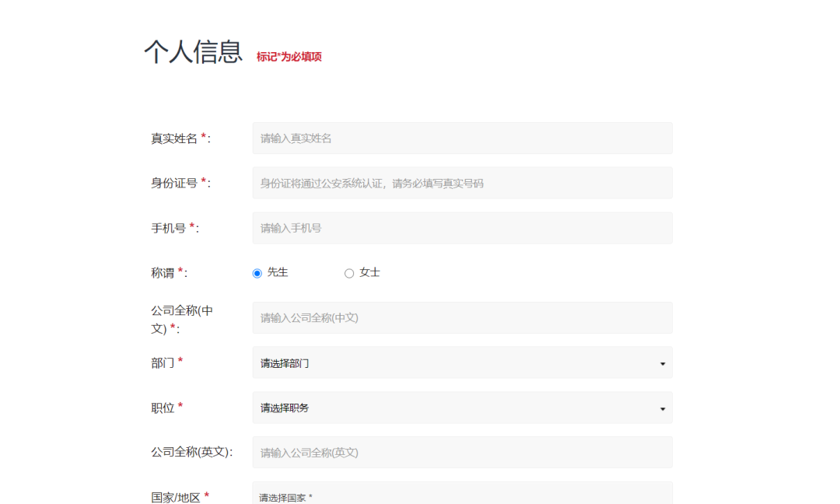Click the 公司全称(中文) text field
This screenshot has height=504, width=840.
click(462, 318)
